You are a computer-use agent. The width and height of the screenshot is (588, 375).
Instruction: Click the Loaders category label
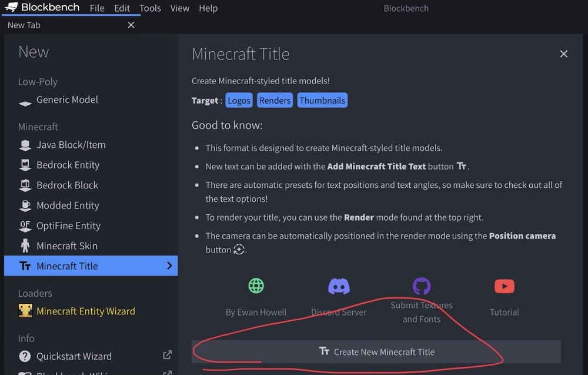pos(35,293)
